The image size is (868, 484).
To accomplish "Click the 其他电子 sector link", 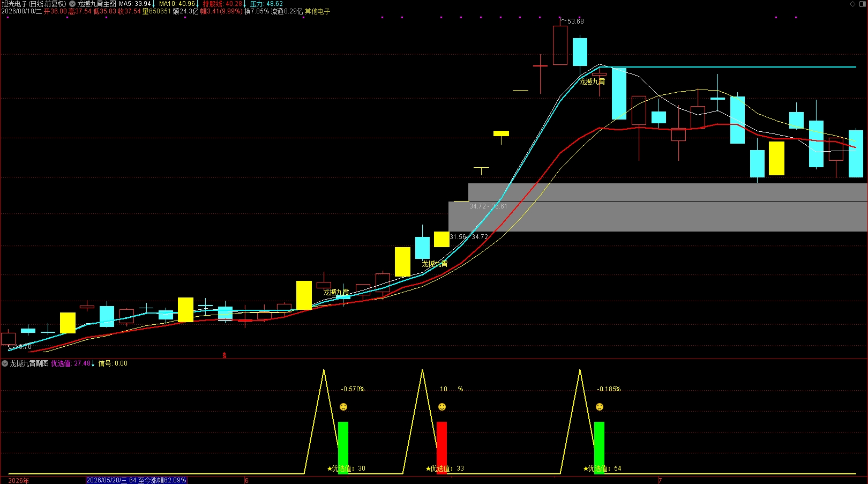I will [x=317, y=11].
